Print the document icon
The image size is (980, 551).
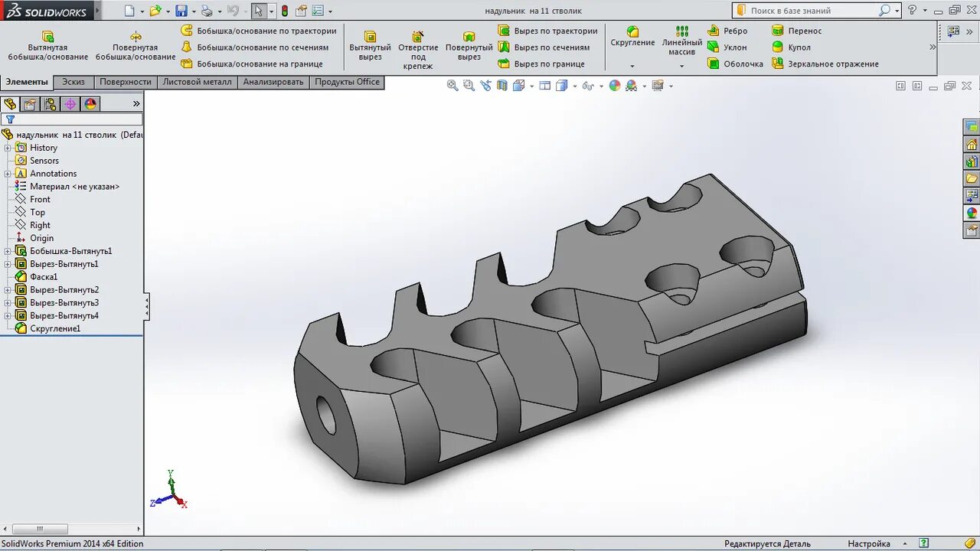(x=206, y=11)
